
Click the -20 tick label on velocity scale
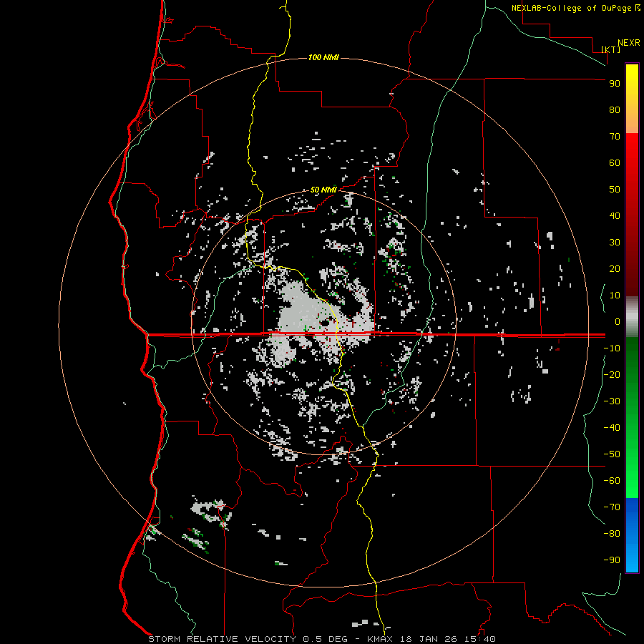pyautogui.click(x=612, y=375)
